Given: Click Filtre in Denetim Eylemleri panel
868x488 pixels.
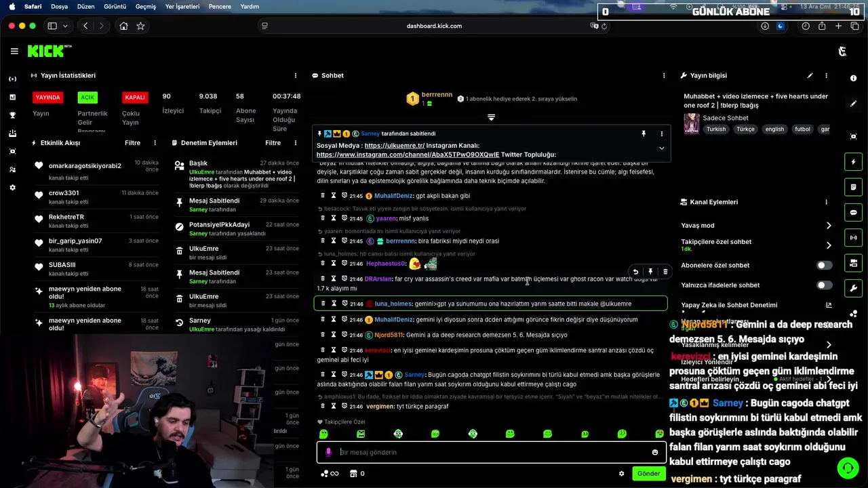Looking at the screenshot, I should (x=273, y=143).
